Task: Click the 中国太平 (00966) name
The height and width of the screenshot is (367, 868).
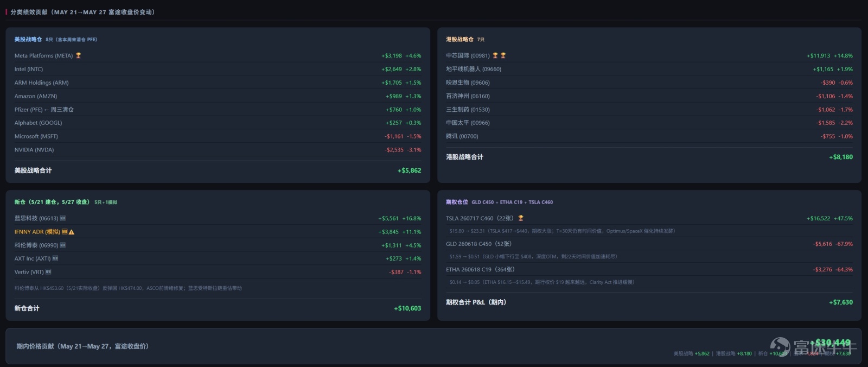Action: [x=468, y=123]
